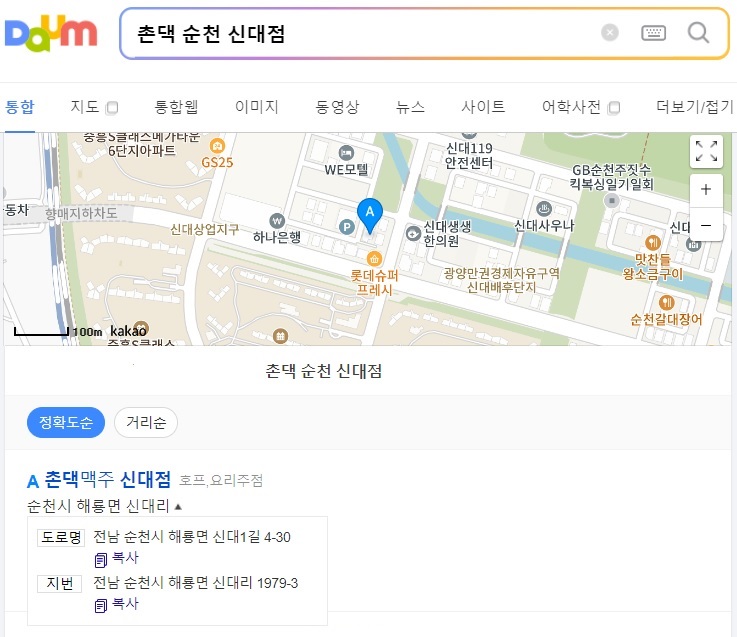
Task: Open the virtual keyboard icon
Action: coord(653,33)
